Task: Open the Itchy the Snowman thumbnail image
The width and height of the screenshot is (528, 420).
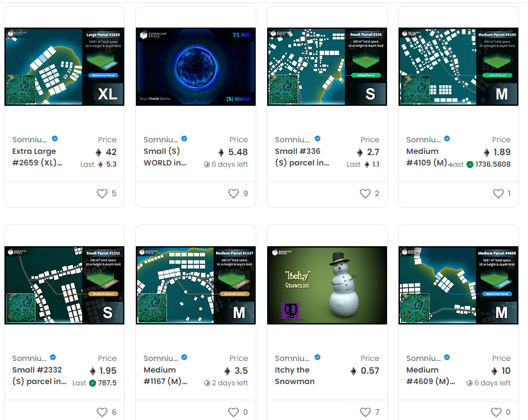Action: [x=327, y=285]
